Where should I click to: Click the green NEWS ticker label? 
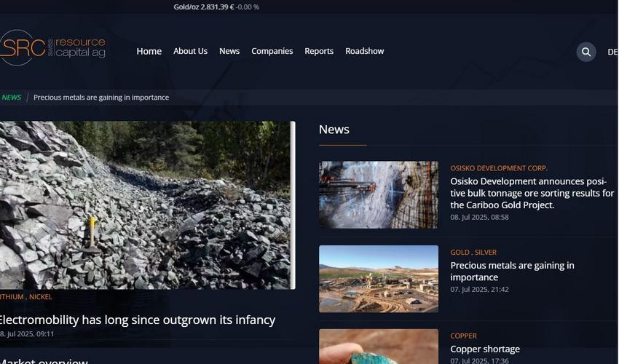click(x=11, y=97)
